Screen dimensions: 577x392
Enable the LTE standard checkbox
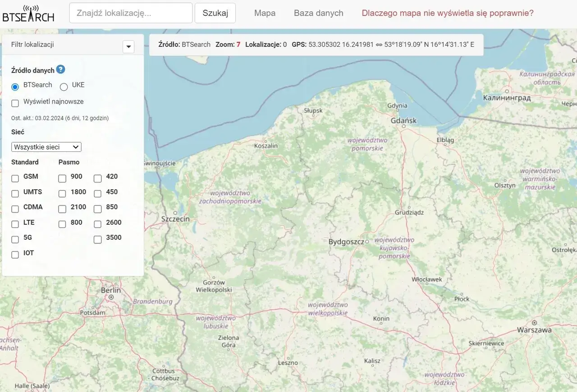click(x=15, y=224)
